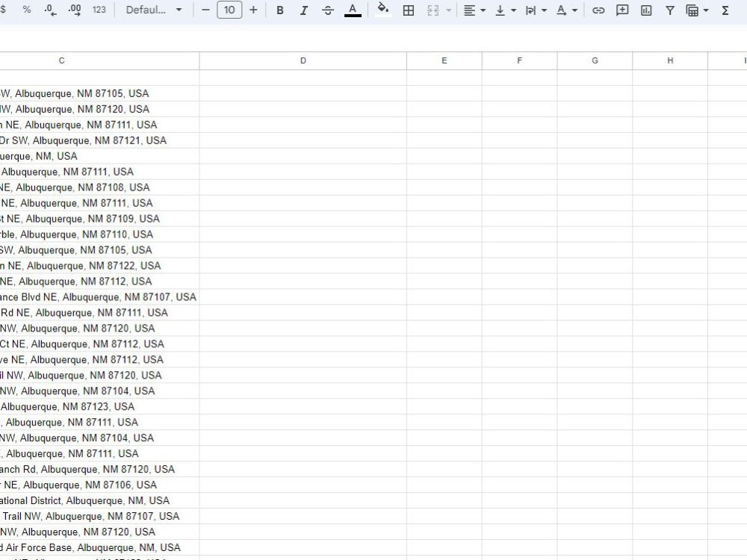Decrease decimal places
This screenshot has height=560, width=747.
click(x=50, y=10)
